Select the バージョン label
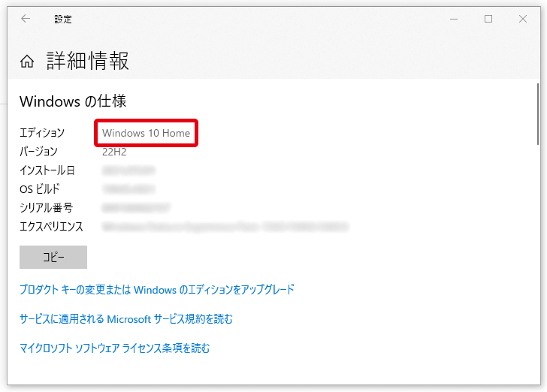Viewport: 547px width, 392px height. tap(38, 152)
